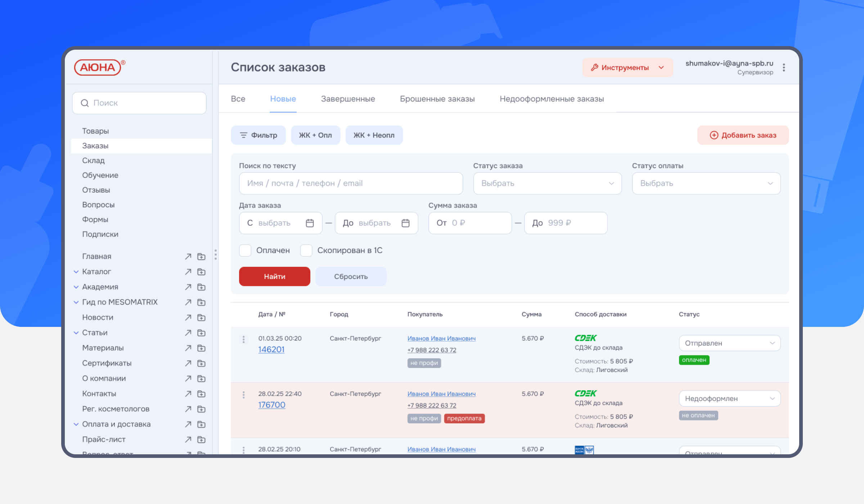
Task: Open row menu dots for order 146201
Action: (244, 339)
